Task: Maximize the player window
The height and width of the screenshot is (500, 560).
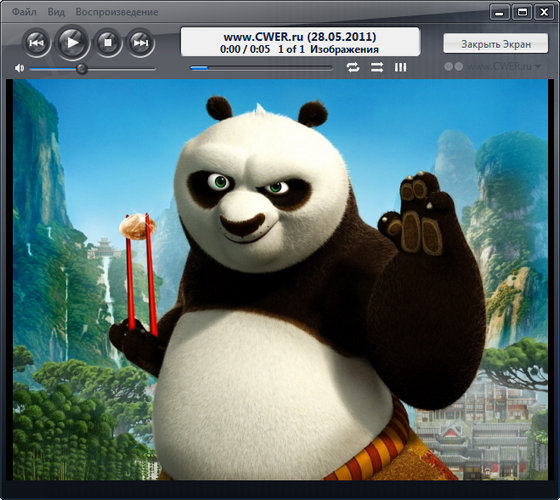Action: pos(522,13)
